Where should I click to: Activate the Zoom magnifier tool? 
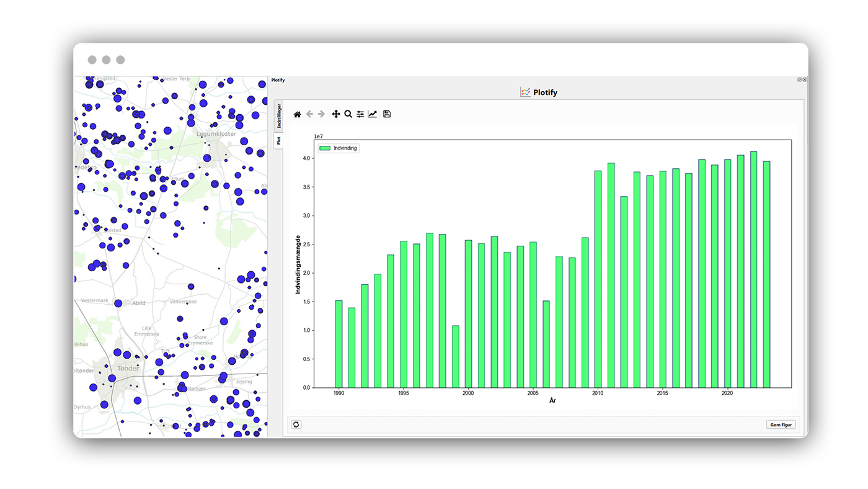click(348, 114)
